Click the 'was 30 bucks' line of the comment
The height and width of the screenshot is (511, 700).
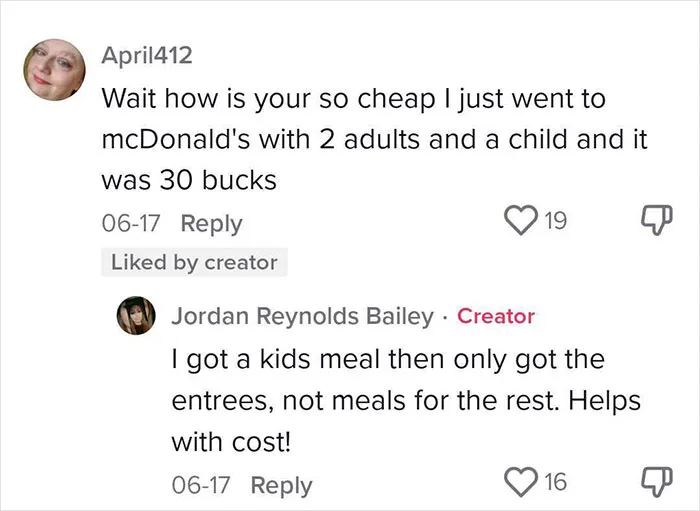(x=189, y=180)
